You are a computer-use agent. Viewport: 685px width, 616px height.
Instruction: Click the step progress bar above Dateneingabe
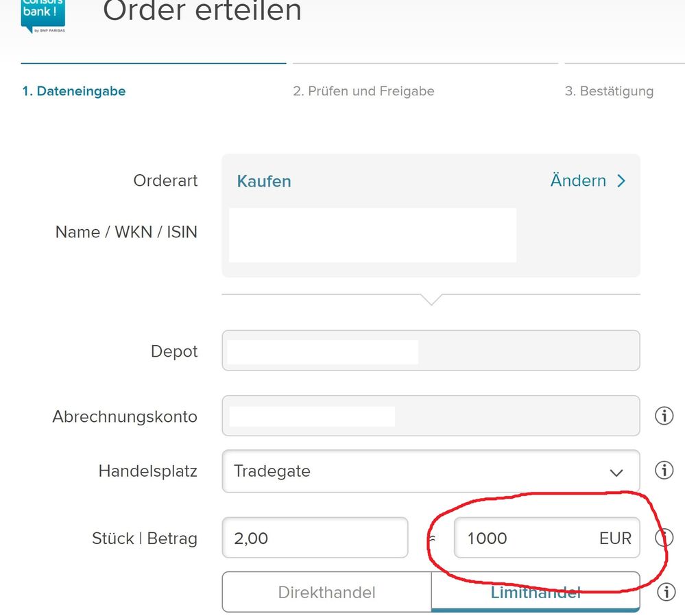(154, 62)
